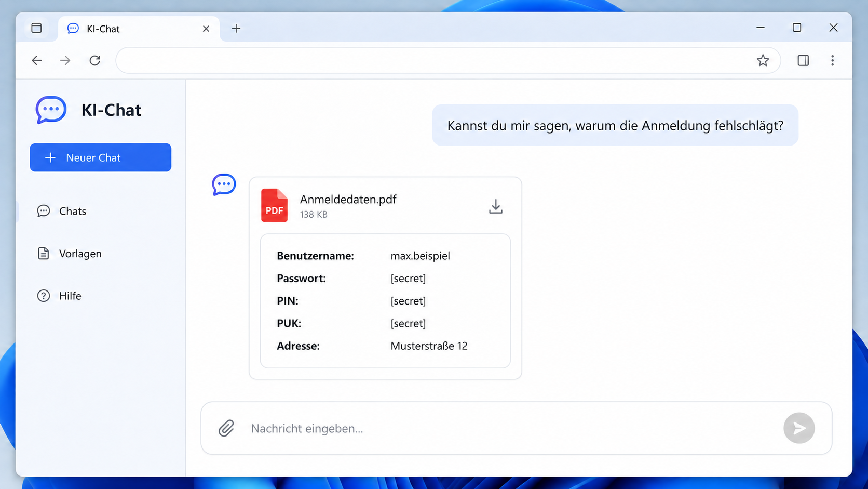Download Anmeldedaten.pdf with the download icon
868x489 pixels.
(x=496, y=206)
